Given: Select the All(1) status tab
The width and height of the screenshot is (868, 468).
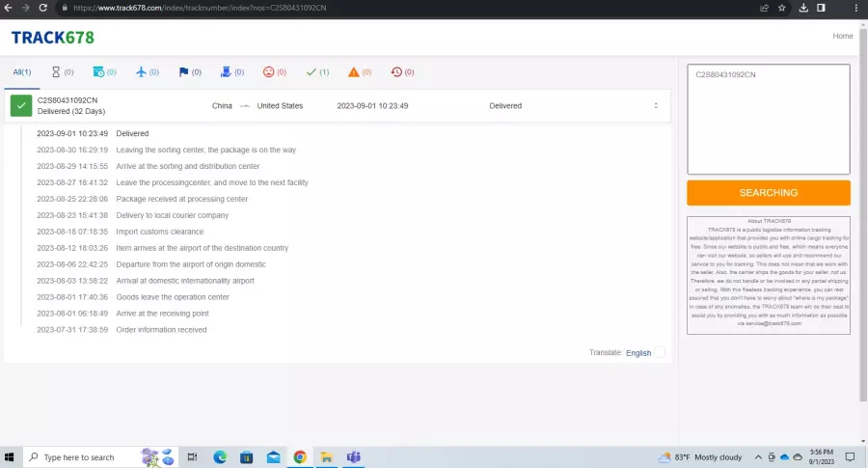Looking at the screenshot, I should pyautogui.click(x=22, y=72).
